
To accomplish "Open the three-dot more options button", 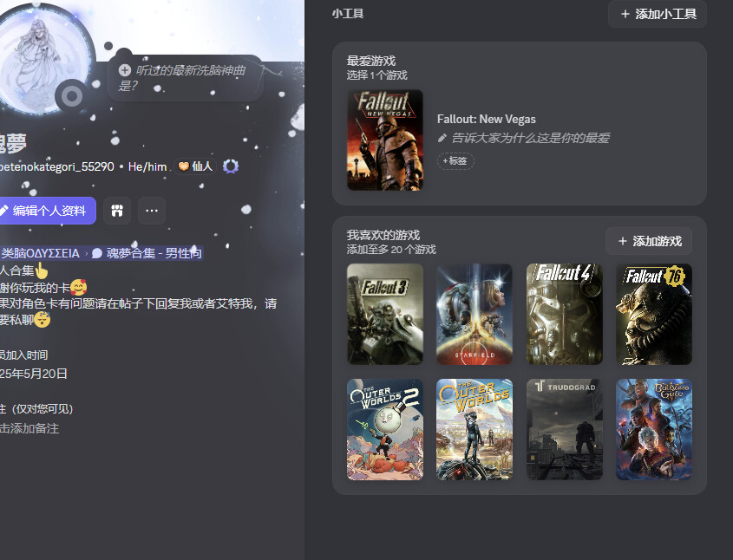I will [152, 211].
